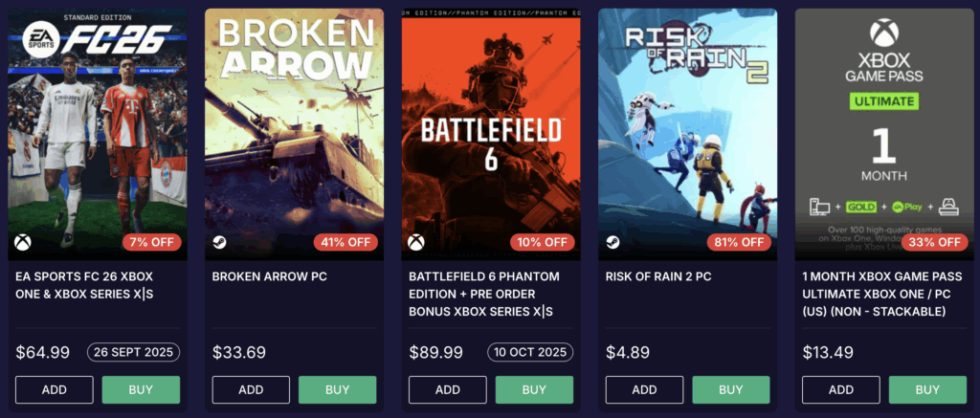Buy Risk of Rain 2 PC
The width and height of the screenshot is (980, 418).
pyautogui.click(x=730, y=389)
